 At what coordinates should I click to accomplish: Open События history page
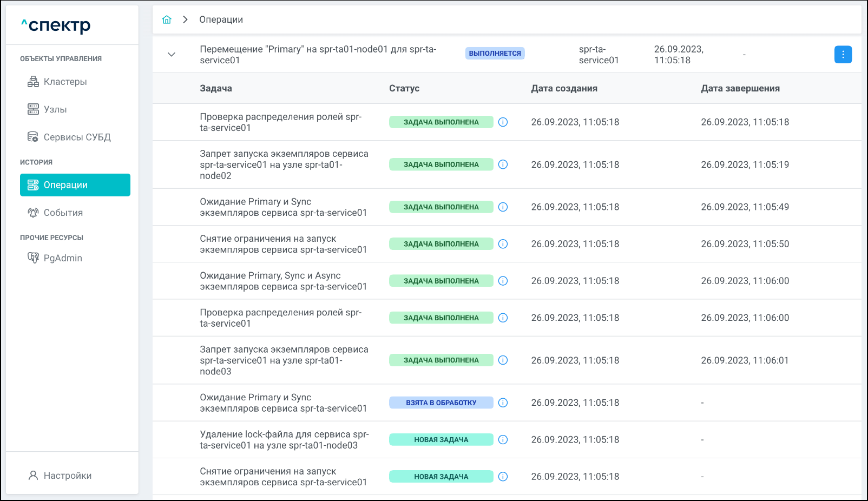pyautogui.click(x=63, y=213)
